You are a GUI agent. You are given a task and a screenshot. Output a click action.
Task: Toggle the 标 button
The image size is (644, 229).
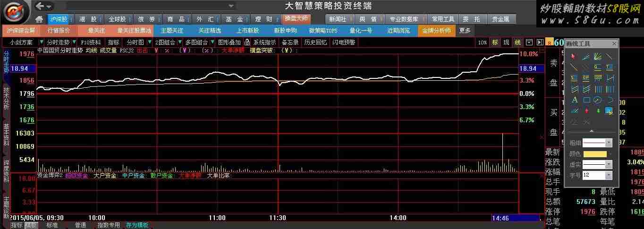[495, 42]
